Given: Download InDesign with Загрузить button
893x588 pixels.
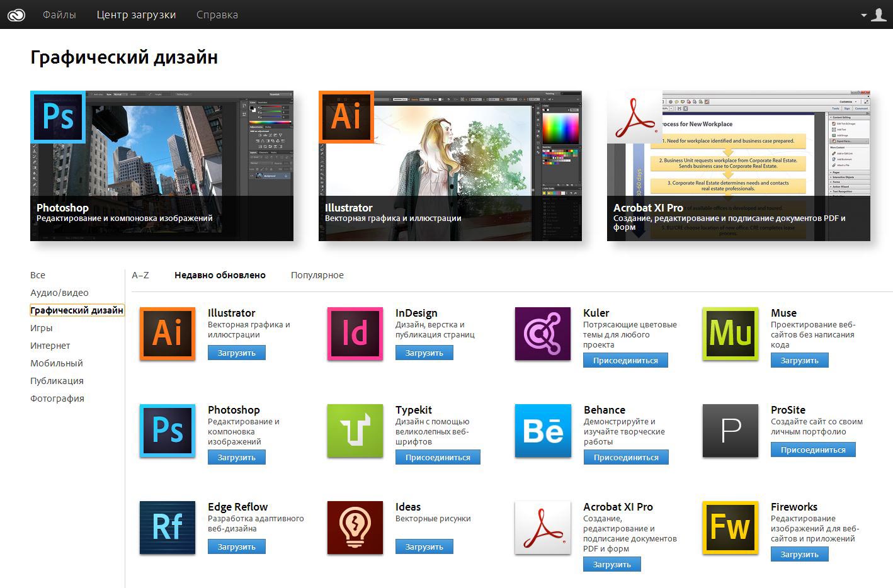Looking at the screenshot, I should pyautogui.click(x=424, y=353).
